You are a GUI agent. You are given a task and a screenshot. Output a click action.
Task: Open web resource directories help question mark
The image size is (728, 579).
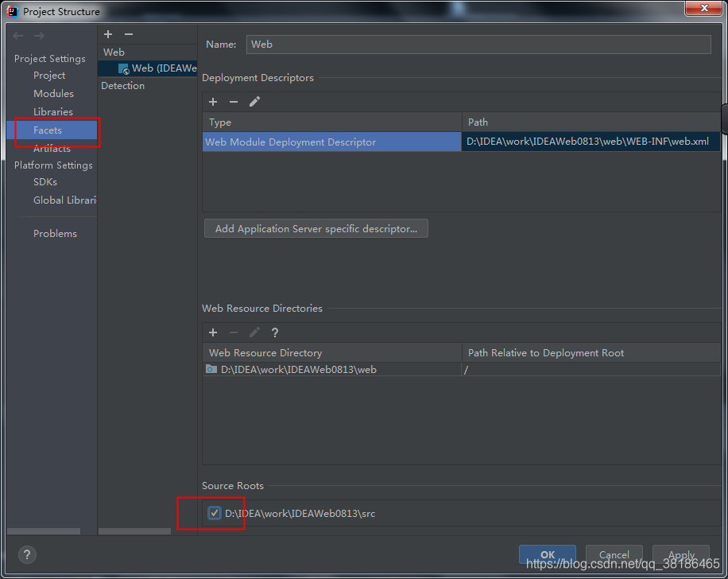275,332
